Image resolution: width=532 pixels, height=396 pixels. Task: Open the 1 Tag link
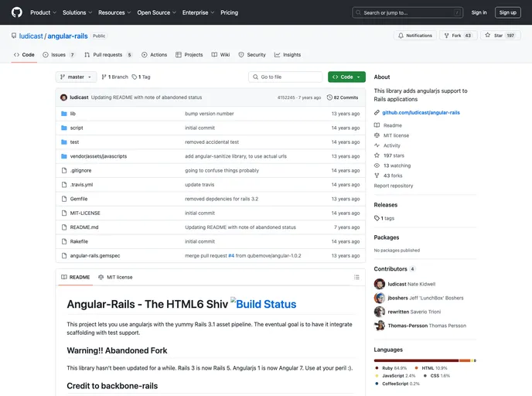click(x=142, y=77)
